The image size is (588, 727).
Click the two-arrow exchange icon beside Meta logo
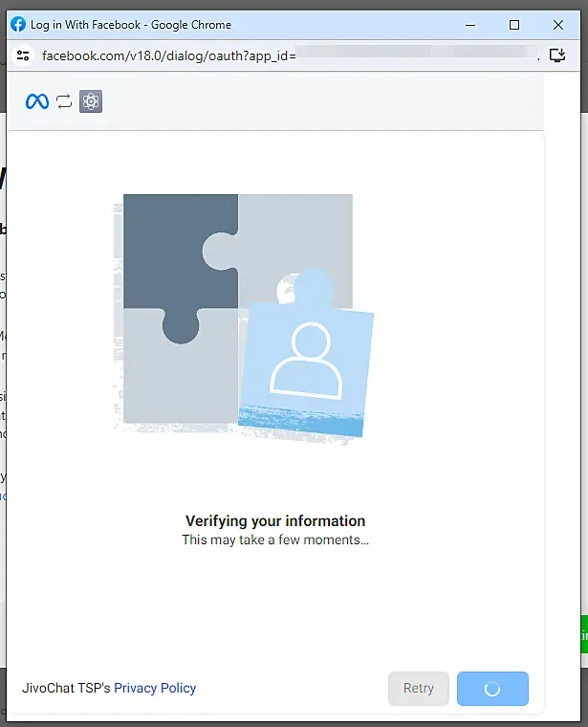64,101
